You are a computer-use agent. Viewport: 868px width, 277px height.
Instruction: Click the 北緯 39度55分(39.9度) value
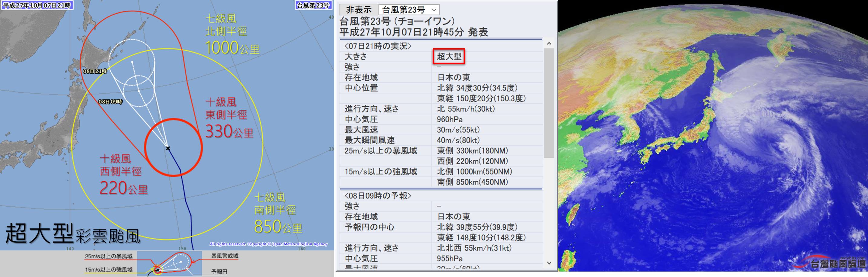pos(477,227)
